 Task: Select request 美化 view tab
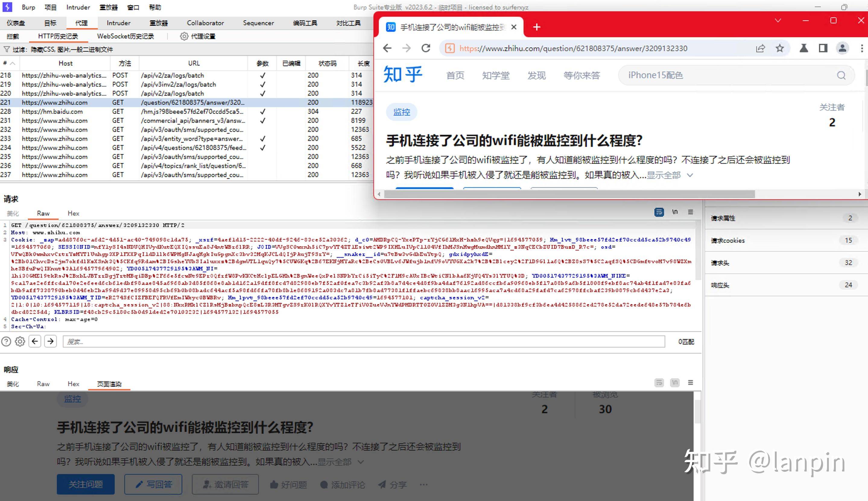pyautogui.click(x=13, y=213)
